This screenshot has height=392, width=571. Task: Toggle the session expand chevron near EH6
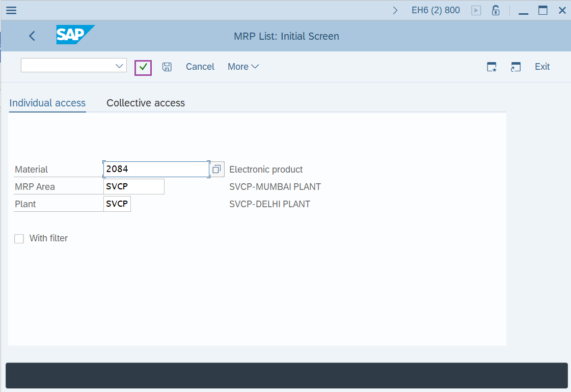pos(395,9)
